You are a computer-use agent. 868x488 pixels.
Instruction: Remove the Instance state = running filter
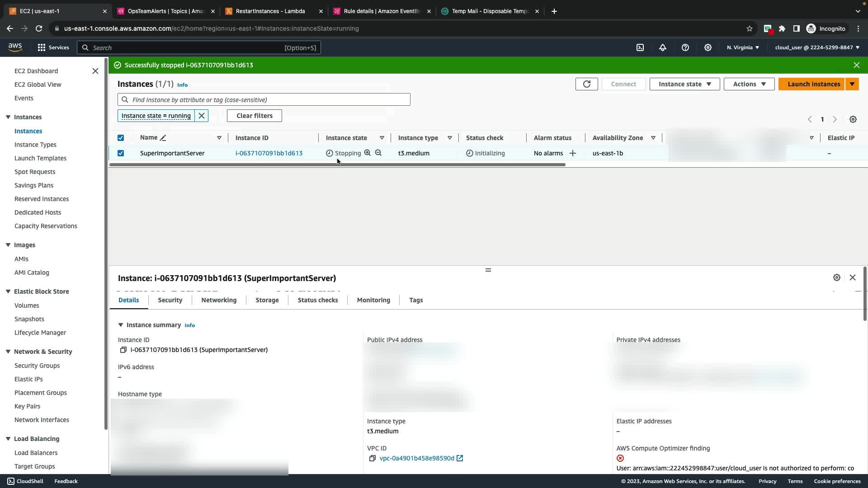pyautogui.click(x=202, y=116)
